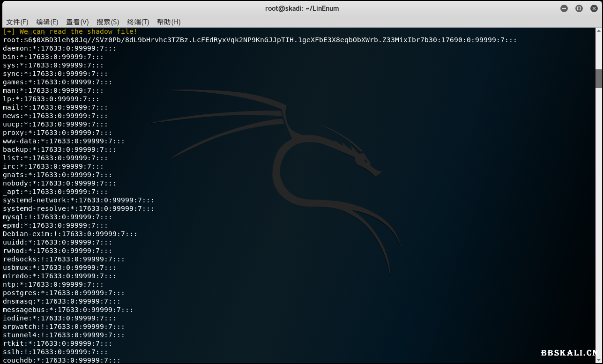Click the Debian-exim shadow entry
The height and width of the screenshot is (364, 603).
point(70,234)
